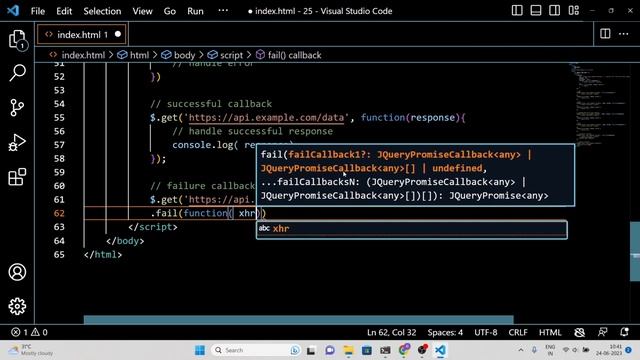The image size is (640, 360).
Task: Expand the hidden menus ellipsis in menu bar
Action: [223, 11]
